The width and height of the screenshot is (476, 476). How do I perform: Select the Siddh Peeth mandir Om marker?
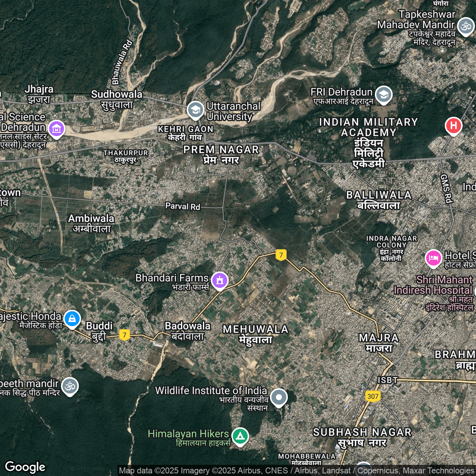[70, 386]
